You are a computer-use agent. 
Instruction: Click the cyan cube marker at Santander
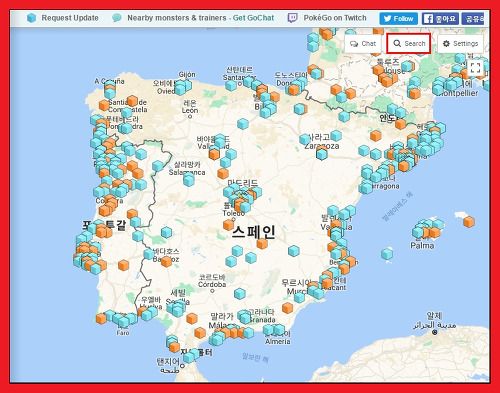pos(231,85)
